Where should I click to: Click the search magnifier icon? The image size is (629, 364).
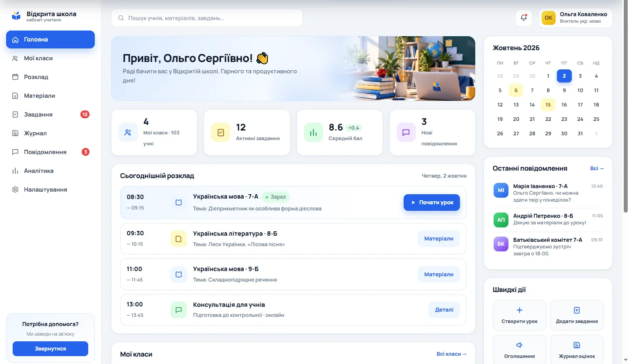(120, 18)
